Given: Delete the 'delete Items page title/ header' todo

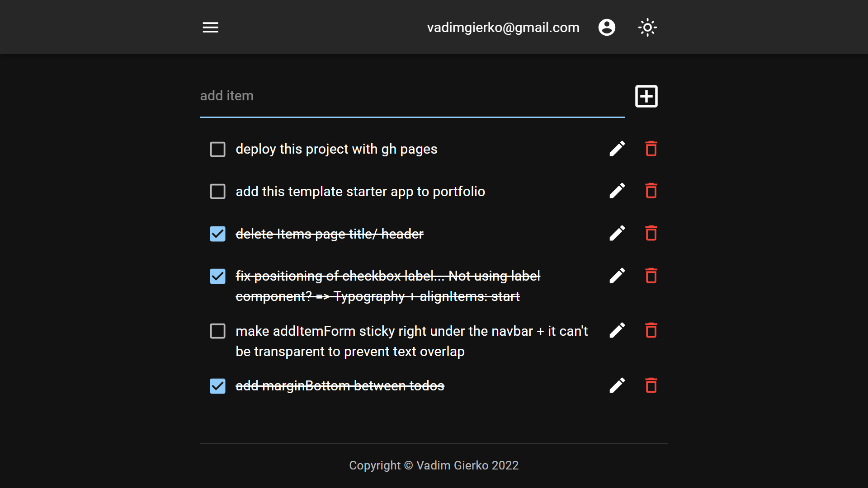Looking at the screenshot, I should [x=651, y=234].
